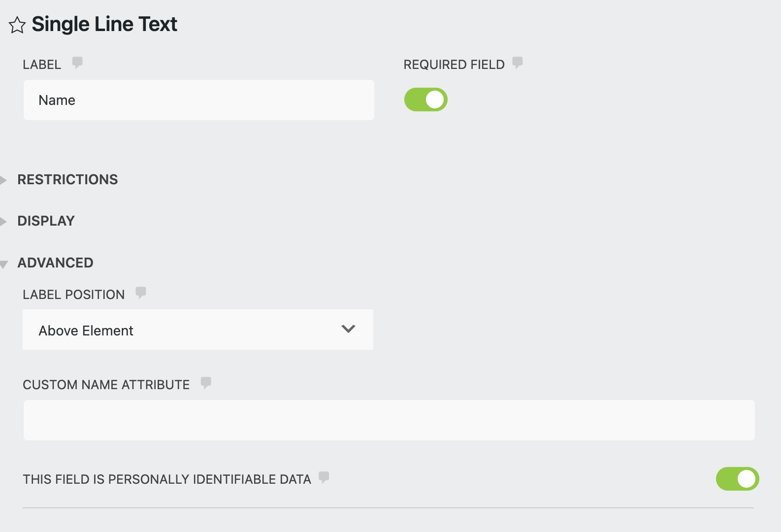The height and width of the screenshot is (532, 781).
Task: Click the help bubble after PERSONALLY IDENTIFIABLE DATA
Action: point(324,477)
